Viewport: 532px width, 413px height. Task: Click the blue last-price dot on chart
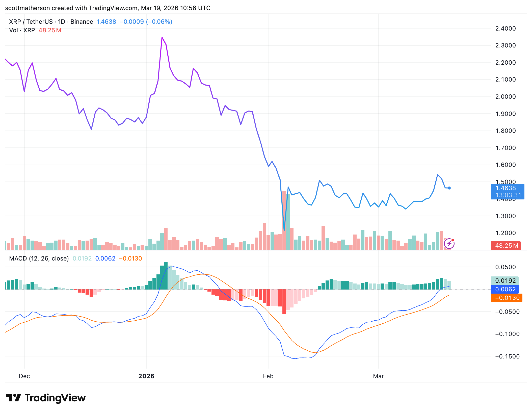tap(449, 188)
